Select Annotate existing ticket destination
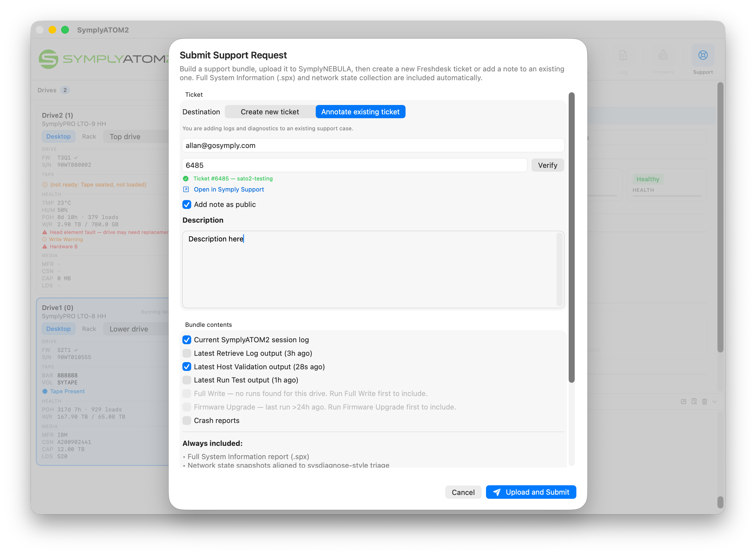Viewport: 756px width, 555px height. [360, 112]
